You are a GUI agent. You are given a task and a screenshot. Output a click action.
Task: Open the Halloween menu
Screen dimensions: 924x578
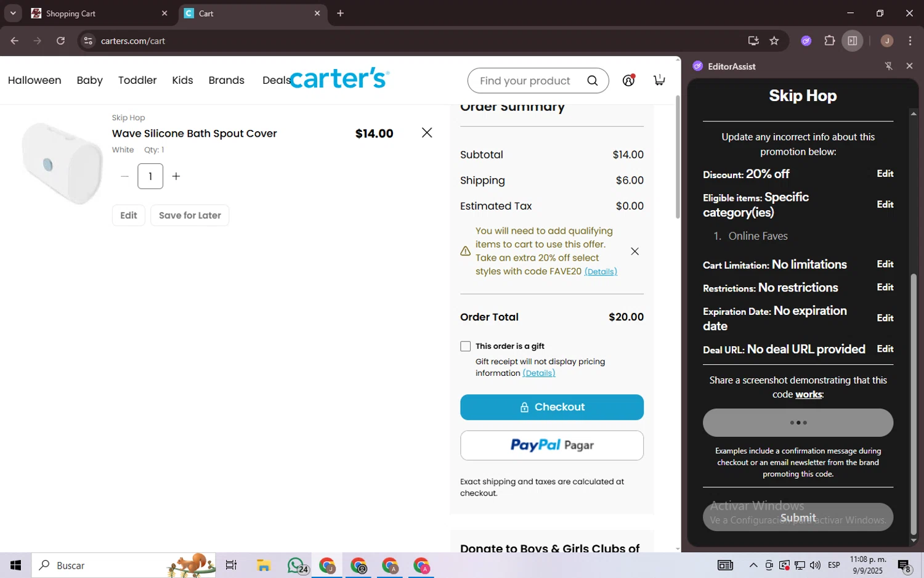[34, 80]
